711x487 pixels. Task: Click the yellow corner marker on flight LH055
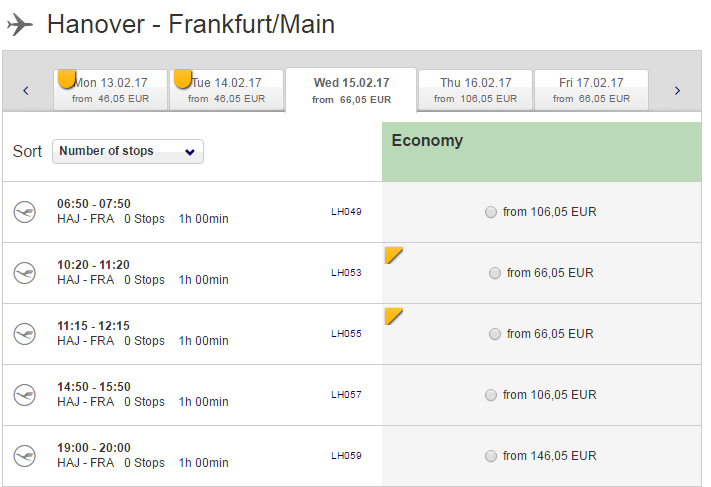(392, 315)
